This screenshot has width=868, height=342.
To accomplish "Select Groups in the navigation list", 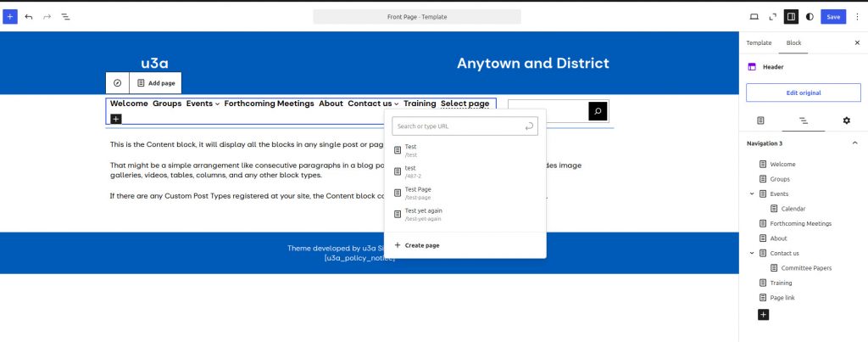I will (780, 179).
